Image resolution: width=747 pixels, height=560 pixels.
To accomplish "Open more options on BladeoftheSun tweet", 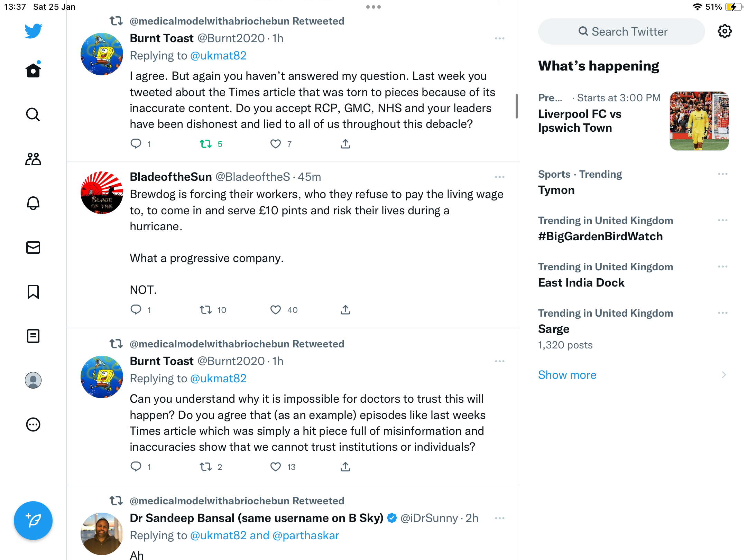I will [x=500, y=177].
